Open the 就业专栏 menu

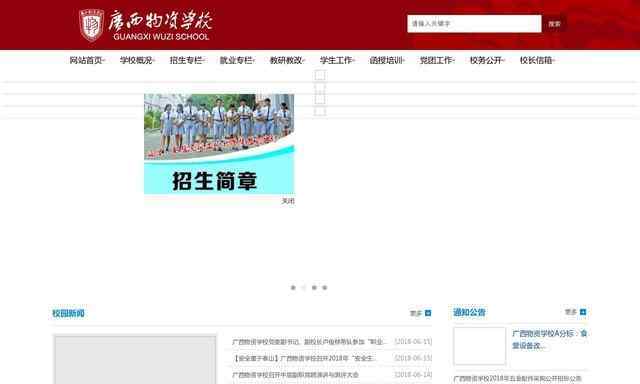tap(237, 60)
